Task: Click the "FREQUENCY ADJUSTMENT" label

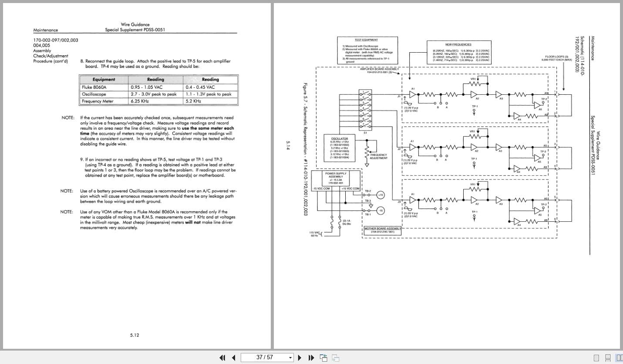Action: (x=378, y=156)
